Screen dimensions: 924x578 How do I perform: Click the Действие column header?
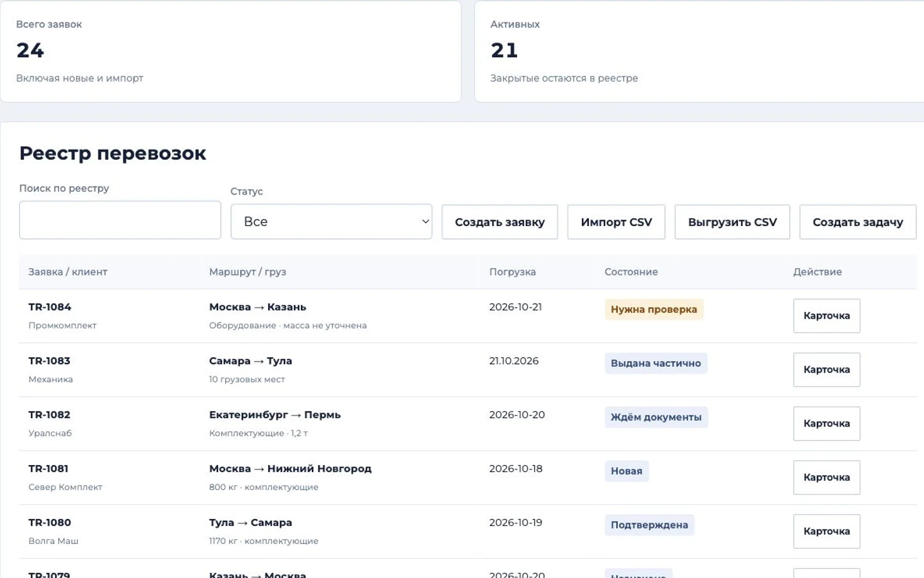[x=817, y=272]
